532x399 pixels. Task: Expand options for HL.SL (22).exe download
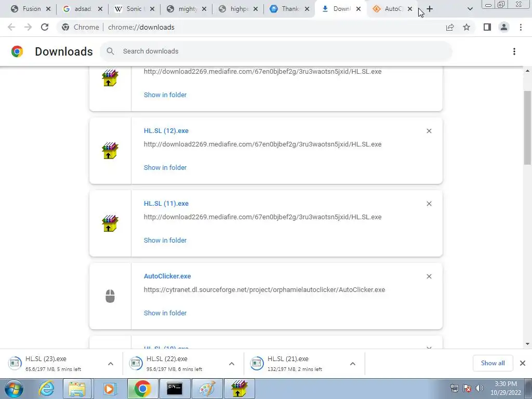coord(232,364)
